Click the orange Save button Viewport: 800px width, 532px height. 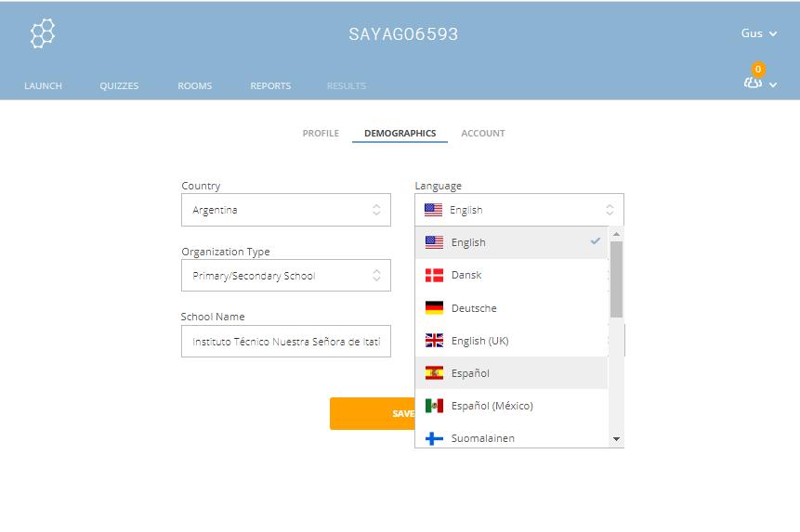(373, 413)
